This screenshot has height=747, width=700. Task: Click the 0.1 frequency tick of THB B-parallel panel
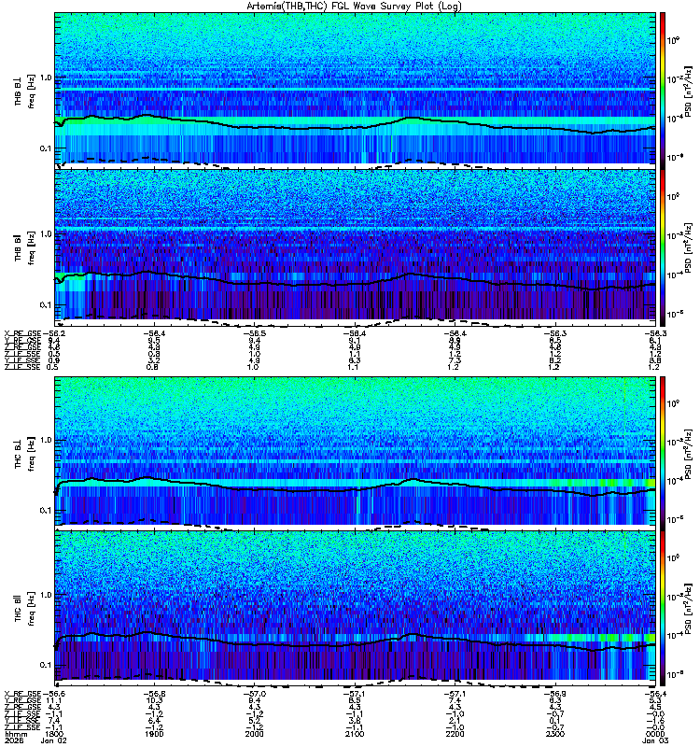tap(46, 305)
